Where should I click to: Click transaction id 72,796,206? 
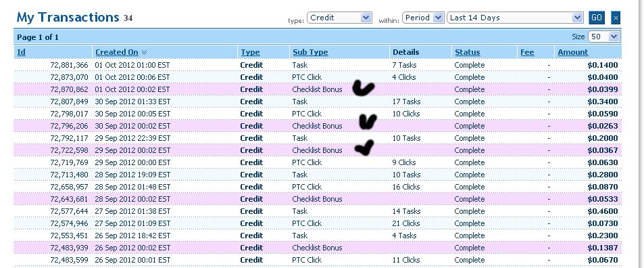coord(69,126)
